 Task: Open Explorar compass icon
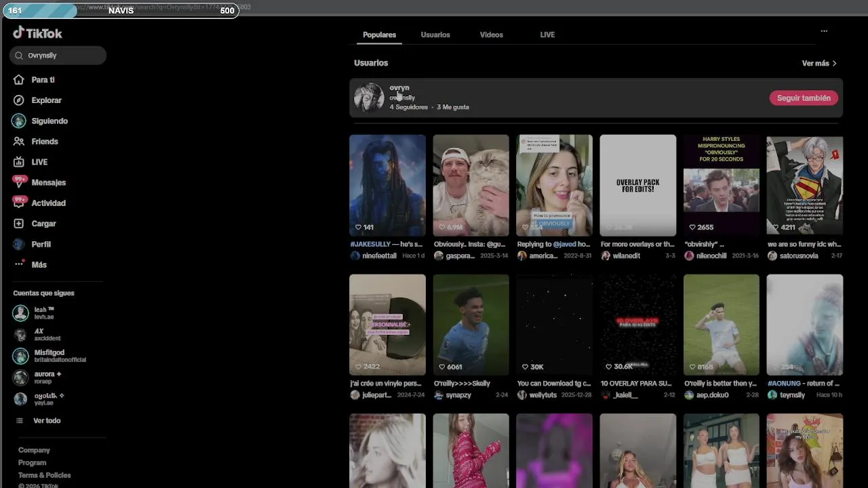pos(19,100)
